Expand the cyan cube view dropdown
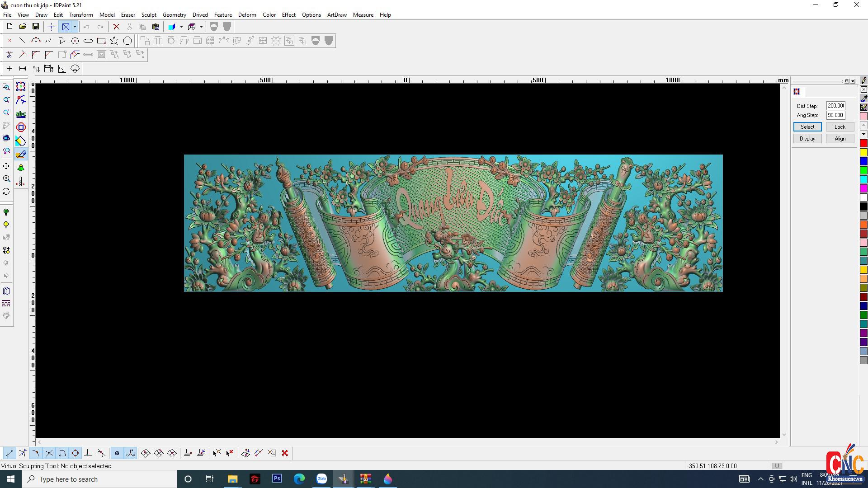Viewport: 868px width, 488px height. coord(181,27)
